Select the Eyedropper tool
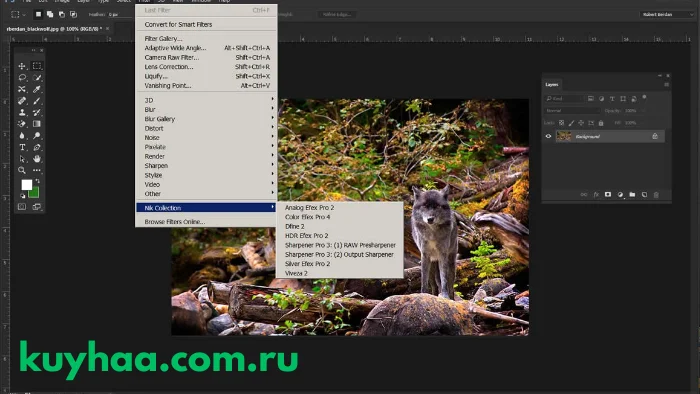This screenshot has height=394, width=700. (x=37, y=89)
